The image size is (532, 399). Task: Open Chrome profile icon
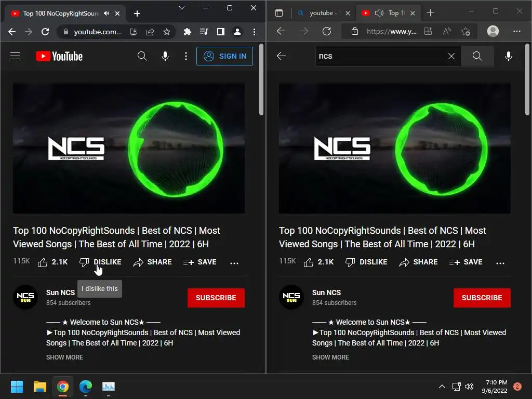pyautogui.click(x=237, y=32)
